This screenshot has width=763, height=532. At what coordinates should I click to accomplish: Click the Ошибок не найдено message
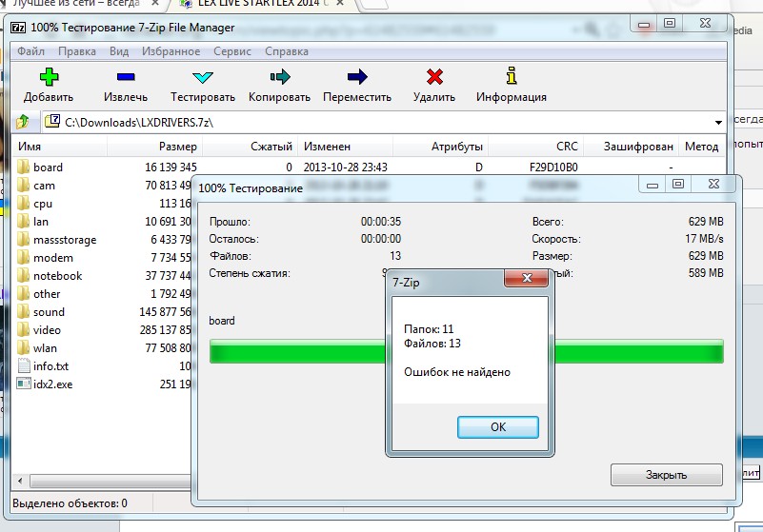coord(457,372)
